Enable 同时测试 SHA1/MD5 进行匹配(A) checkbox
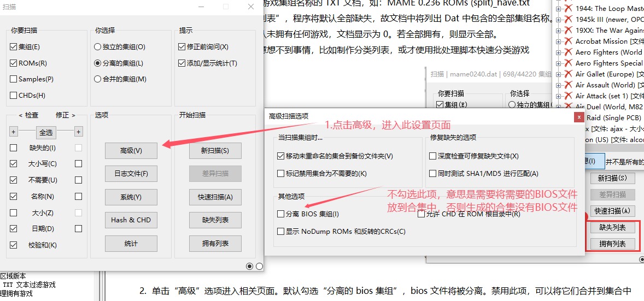The height and width of the screenshot is (301, 644). 432,173
